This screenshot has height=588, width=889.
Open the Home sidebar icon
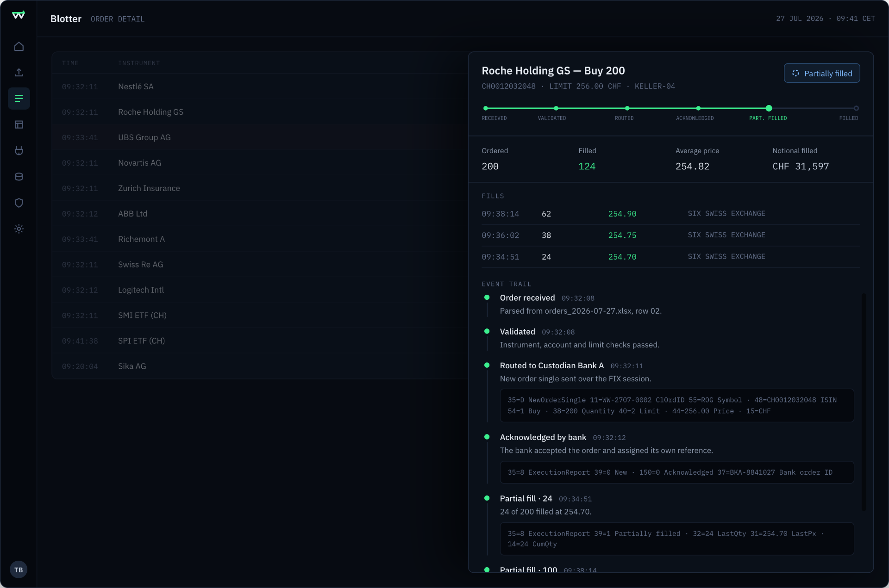point(19,46)
